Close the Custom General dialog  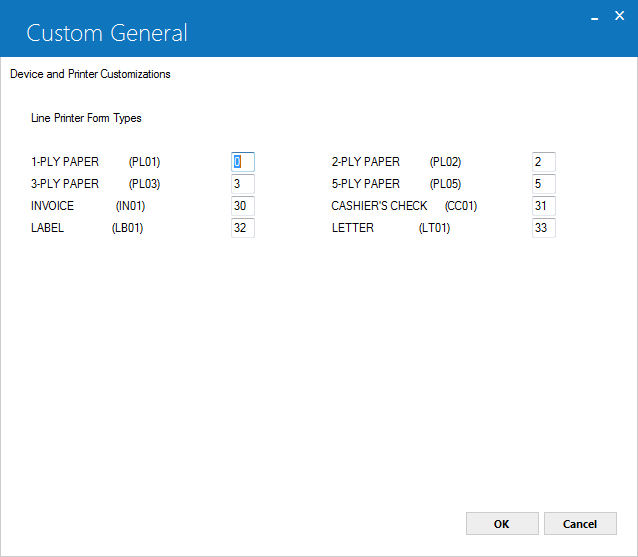(x=619, y=16)
